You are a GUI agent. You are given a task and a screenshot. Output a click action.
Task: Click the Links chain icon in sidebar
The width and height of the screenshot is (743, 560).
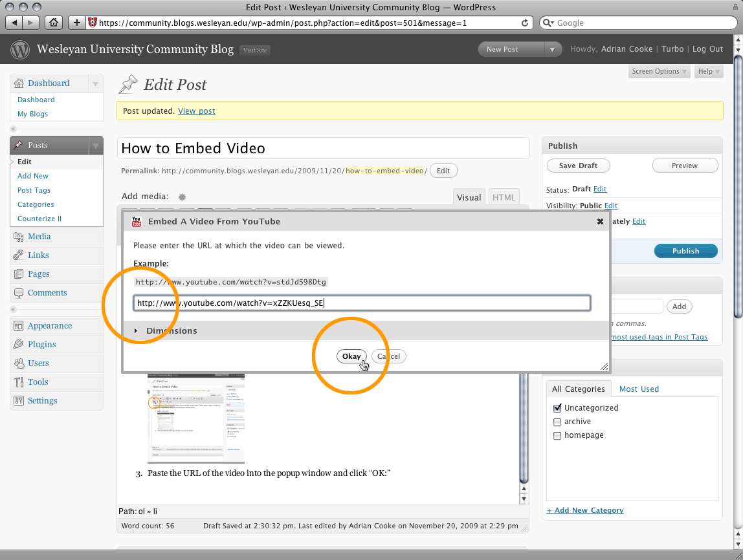19,255
